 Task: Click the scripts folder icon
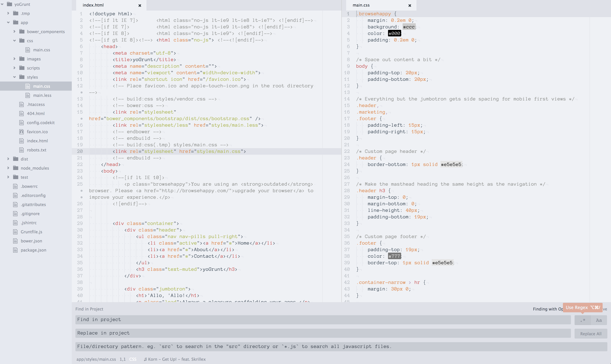click(22, 68)
